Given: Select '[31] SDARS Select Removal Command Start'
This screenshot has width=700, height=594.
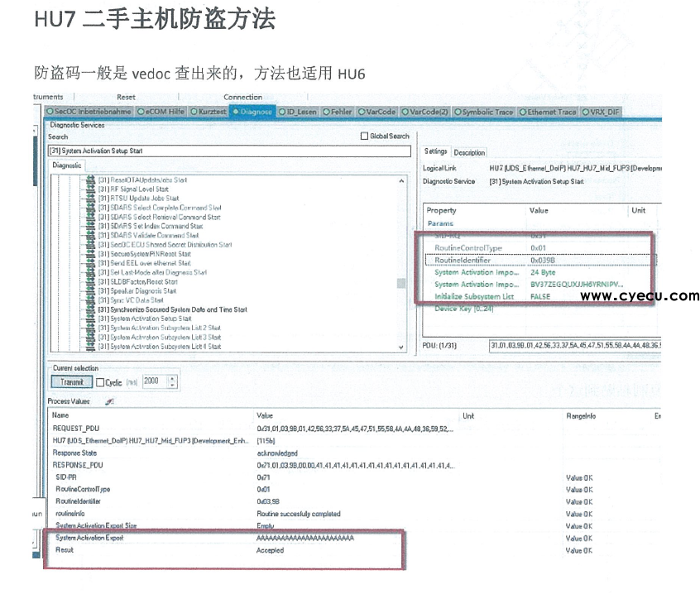Looking at the screenshot, I should click(160, 217).
